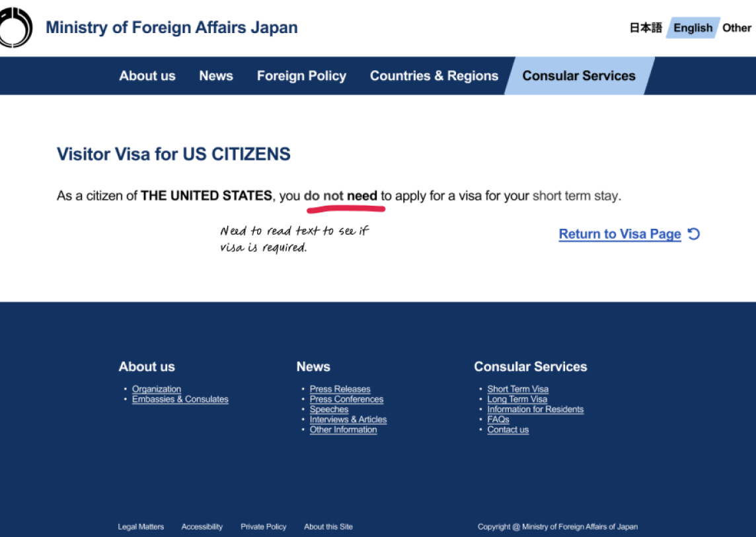The height and width of the screenshot is (537, 756).
Task: Click the bold 'do not need' text
Action: 340,196
